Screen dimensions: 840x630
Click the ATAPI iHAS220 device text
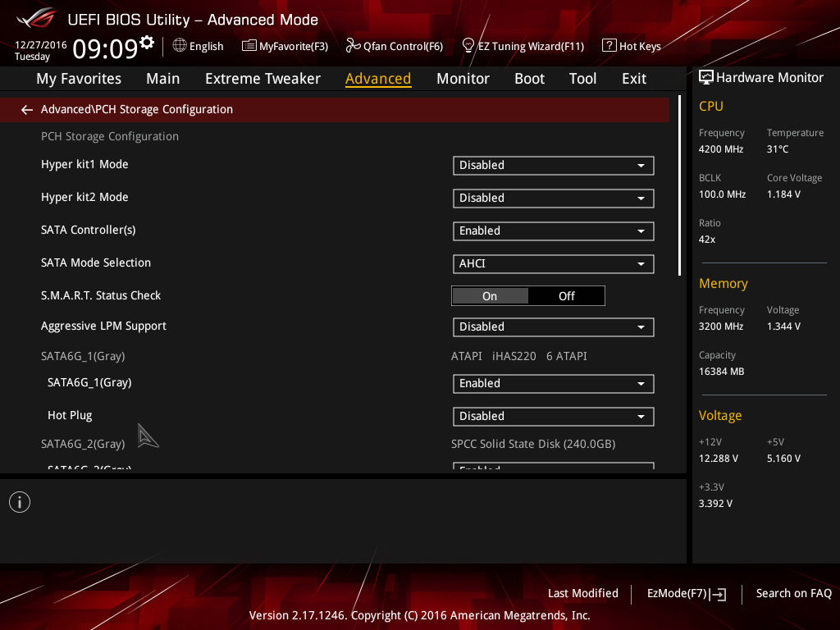click(x=518, y=356)
